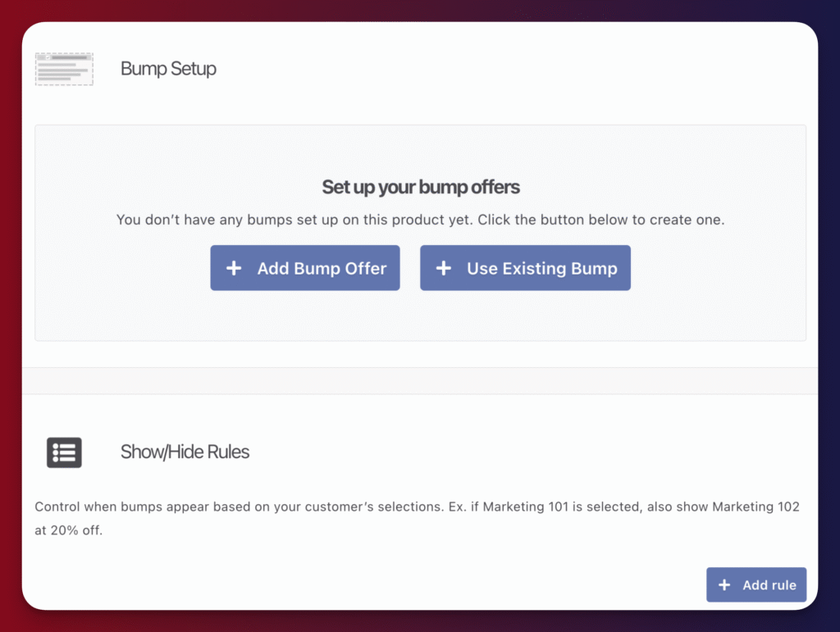Click the navy background right of card
This screenshot has width=840, height=632.
click(829, 328)
